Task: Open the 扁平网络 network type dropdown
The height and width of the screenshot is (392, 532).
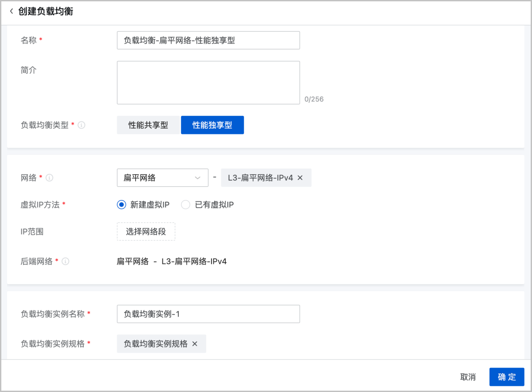Action: tap(157, 178)
